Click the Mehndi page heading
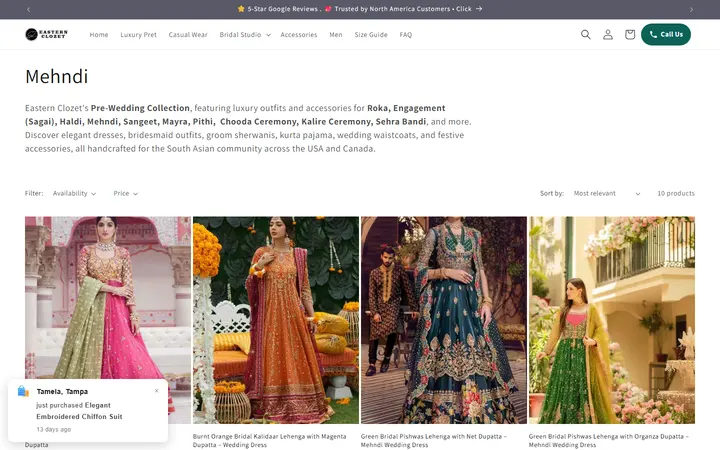720x450 pixels. pyautogui.click(x=56, y=76)
